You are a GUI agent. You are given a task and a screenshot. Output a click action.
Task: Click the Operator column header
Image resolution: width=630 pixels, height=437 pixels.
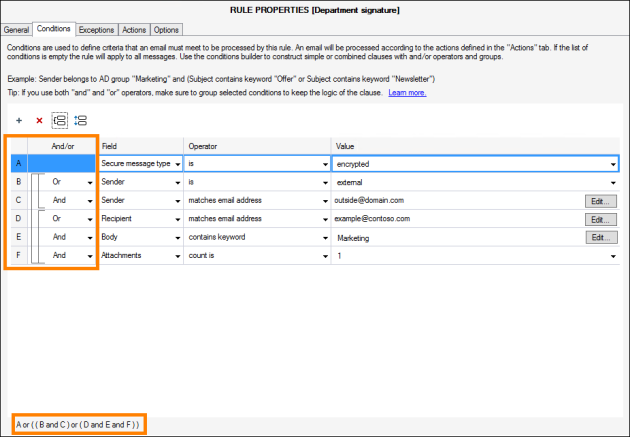[x=257, y=146]
